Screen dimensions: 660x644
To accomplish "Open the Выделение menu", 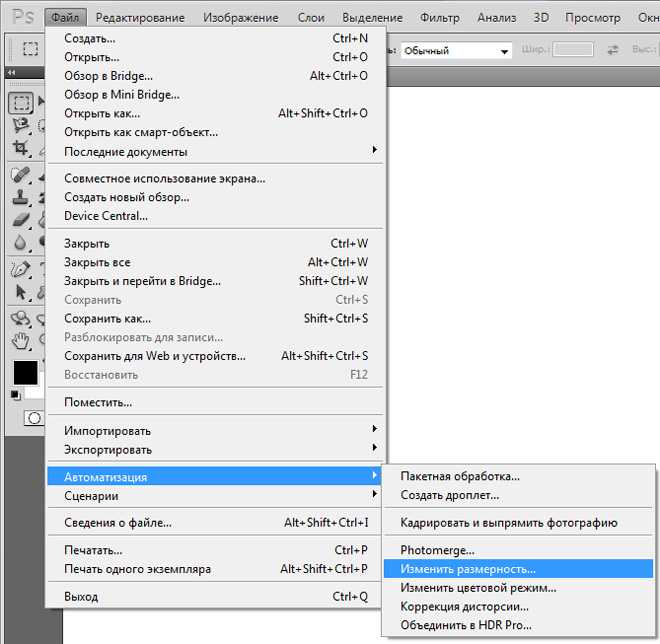I will [x=373, y=18].
